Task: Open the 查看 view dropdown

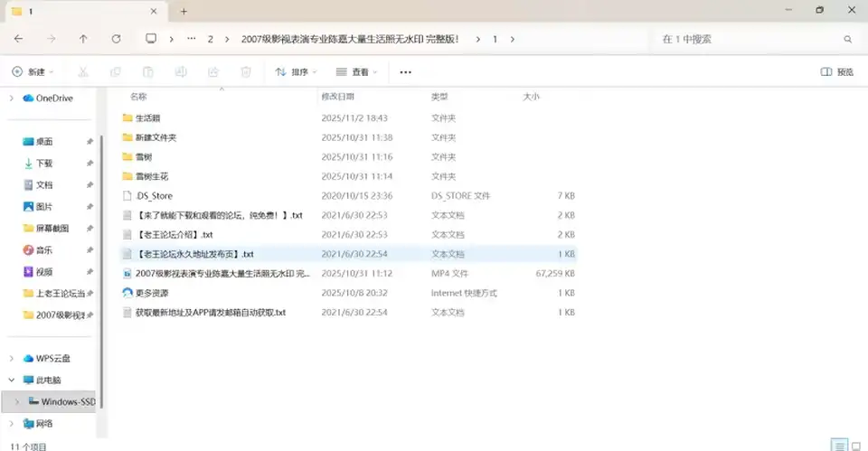Action: click(x=357, y=72)
